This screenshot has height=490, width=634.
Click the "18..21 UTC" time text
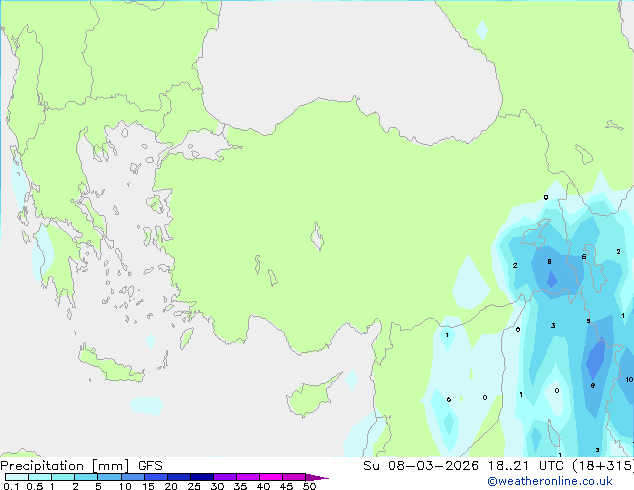(x=526, y=466)
